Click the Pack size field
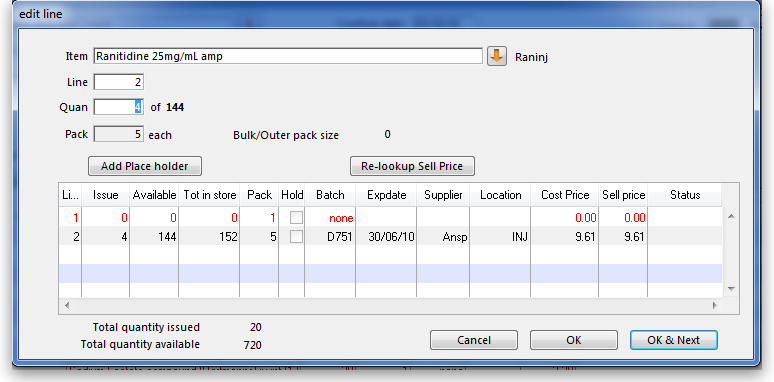The width and height of the screenshot is (774, 382). pyautogui.click(x=119, y=134)
